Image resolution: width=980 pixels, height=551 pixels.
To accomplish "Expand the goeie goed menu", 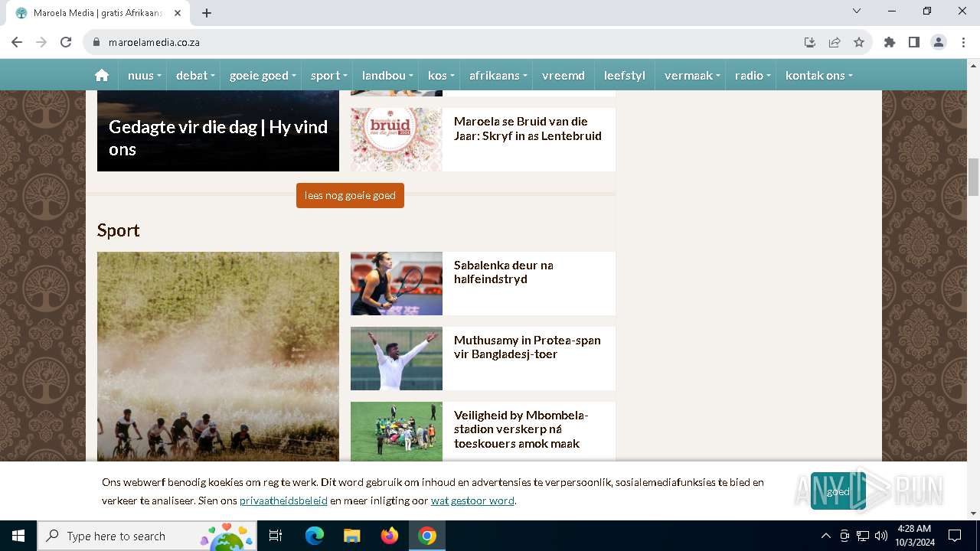I will click(263, 75).
